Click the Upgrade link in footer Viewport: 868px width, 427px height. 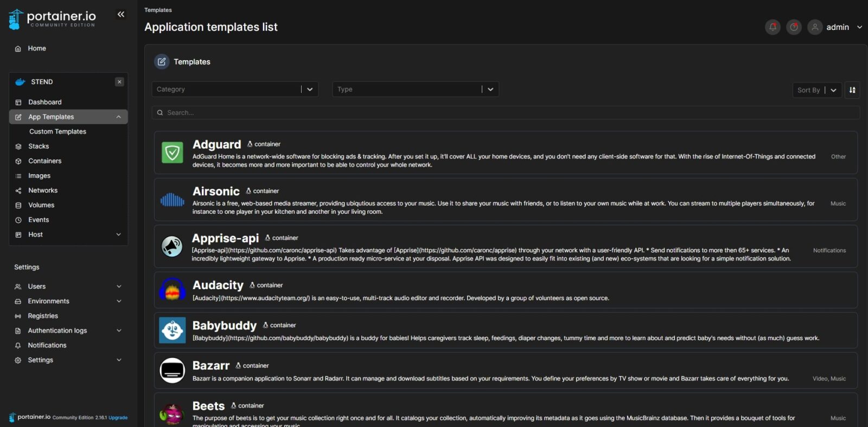tap(118, 418)
